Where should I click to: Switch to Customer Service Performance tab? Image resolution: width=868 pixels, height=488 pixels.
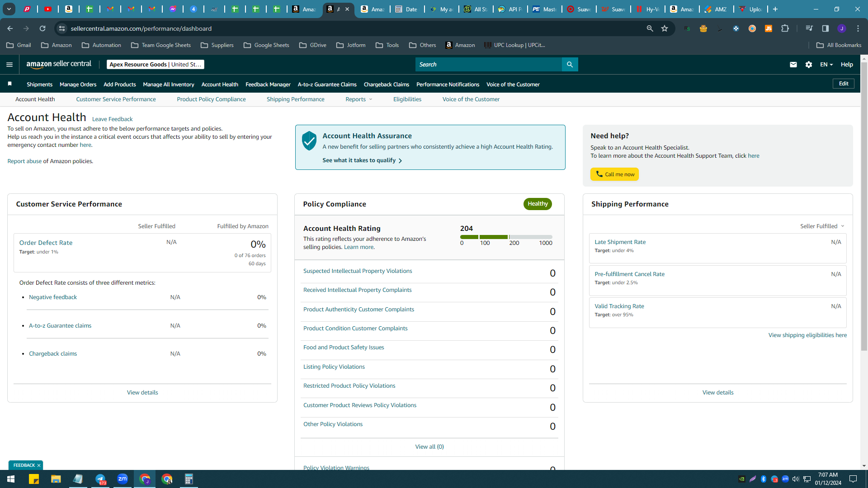pos(116,99)
